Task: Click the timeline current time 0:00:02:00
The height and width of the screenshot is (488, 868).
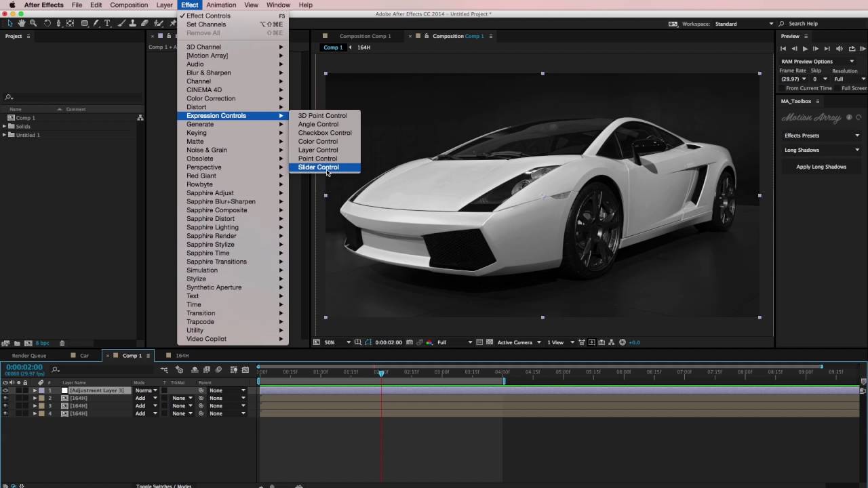Action: [x=24, y=367]
